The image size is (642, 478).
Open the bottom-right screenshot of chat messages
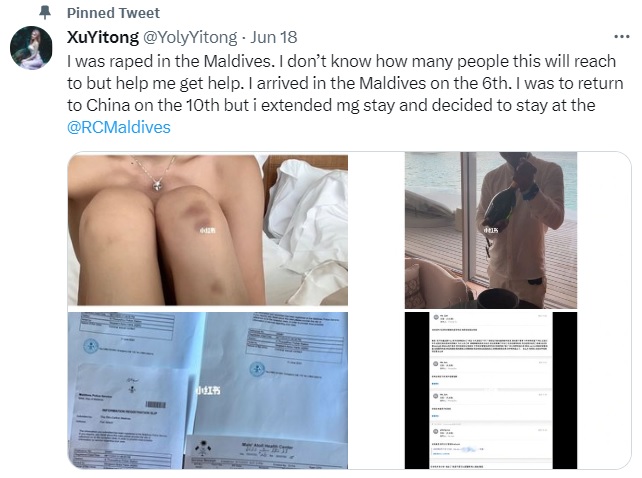pos(491,390)
